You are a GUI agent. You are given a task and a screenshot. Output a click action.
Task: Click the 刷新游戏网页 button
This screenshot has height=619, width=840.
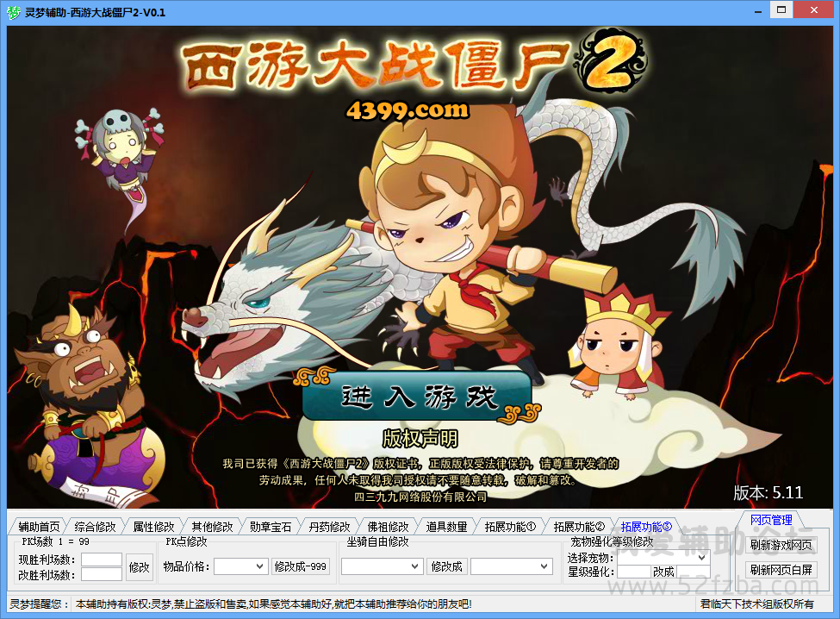pos(781,545)
